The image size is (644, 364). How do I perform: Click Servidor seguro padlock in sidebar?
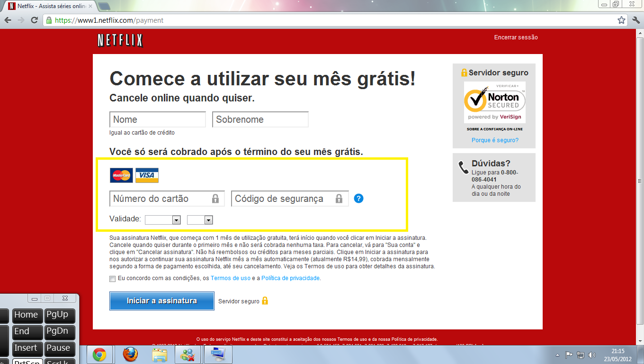pyautogui.click(x=464, y=73)
